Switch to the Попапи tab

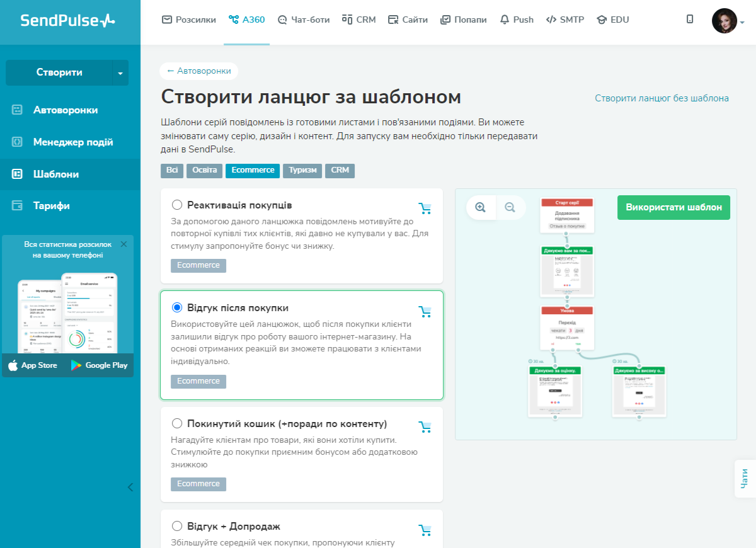pos(463,20)
